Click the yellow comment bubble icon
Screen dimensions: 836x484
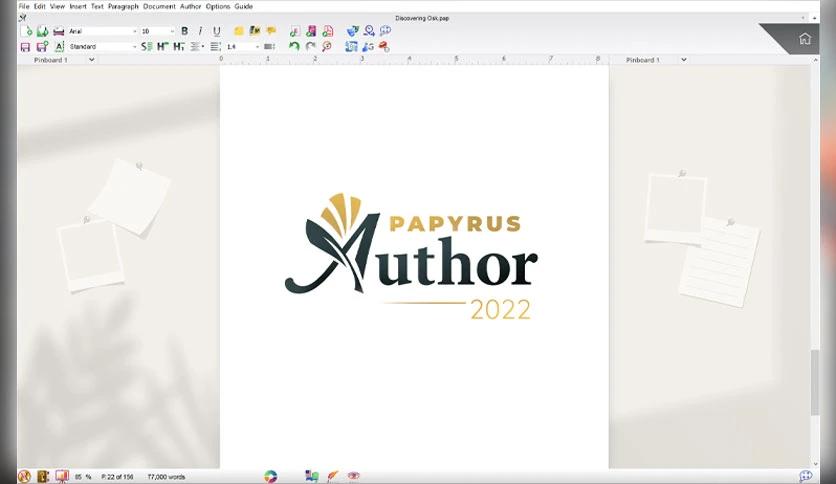pyautogui.click(x=271, y=31)
